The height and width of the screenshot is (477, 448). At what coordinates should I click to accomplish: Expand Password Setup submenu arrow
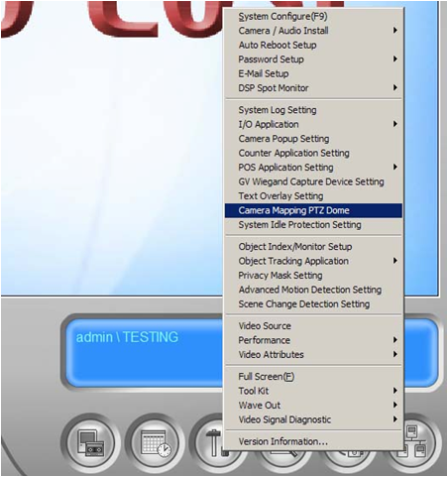(x=394, y=60)
